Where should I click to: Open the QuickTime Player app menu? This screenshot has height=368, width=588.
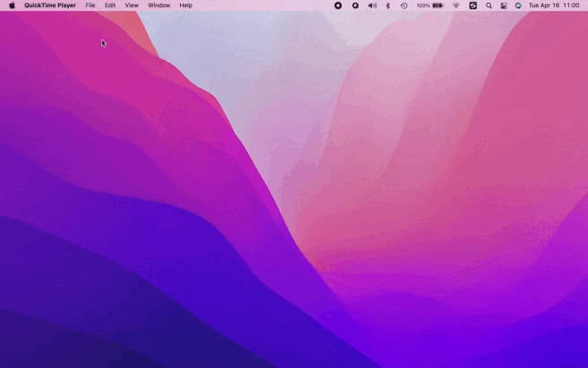click(50, 5)
